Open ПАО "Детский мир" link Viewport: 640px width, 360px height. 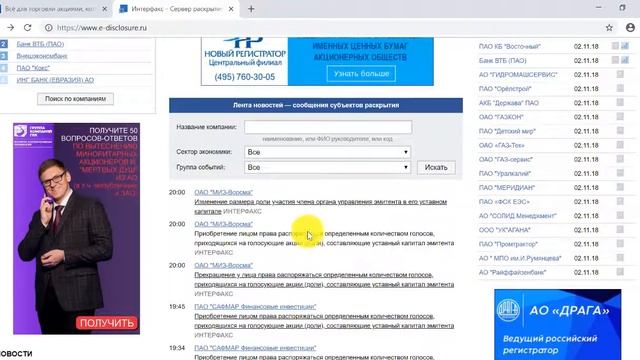click(x=507, y=131)
